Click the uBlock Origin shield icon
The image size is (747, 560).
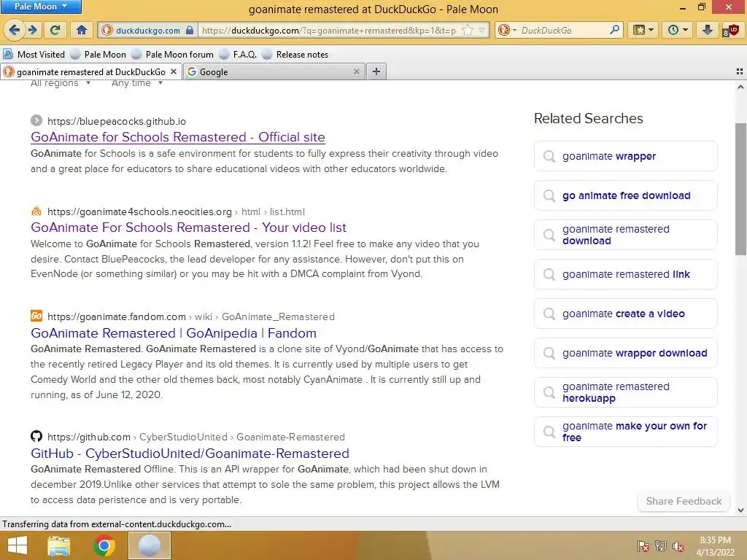(x=730, y=31)
